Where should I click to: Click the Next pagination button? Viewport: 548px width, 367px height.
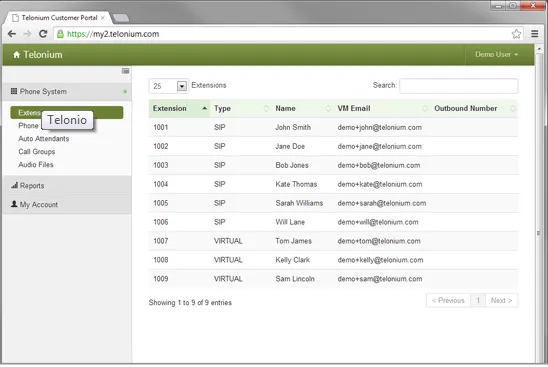pos(502,301)
